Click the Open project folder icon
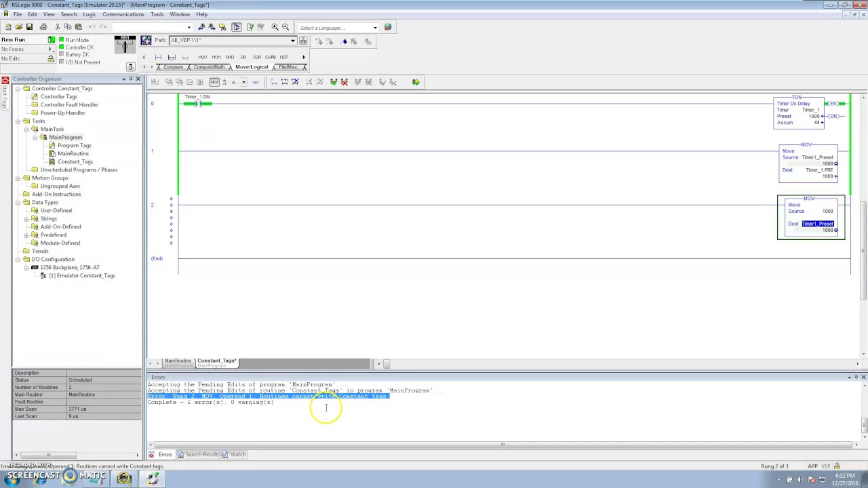 (18, 27)
